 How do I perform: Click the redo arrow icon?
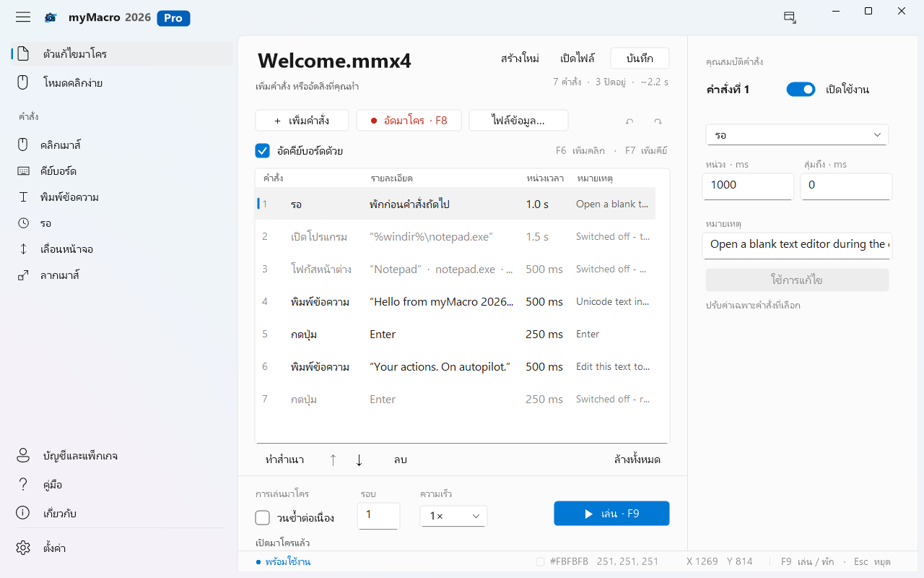tap(658, 121)
